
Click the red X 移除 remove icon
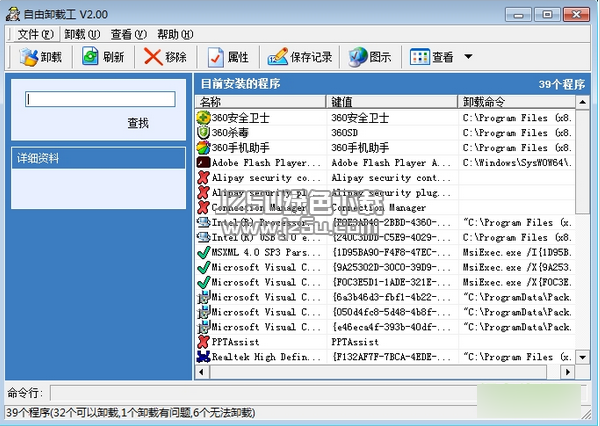click(153, 57)
